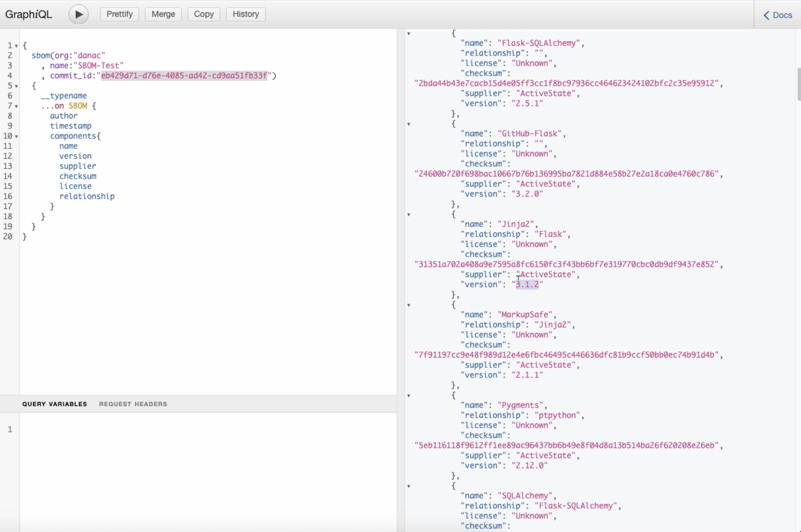Image resolution: width=801 pixels, height=532 pixels.
Task: Collapse the Jinja2 result object
Action: pos(409,214)
